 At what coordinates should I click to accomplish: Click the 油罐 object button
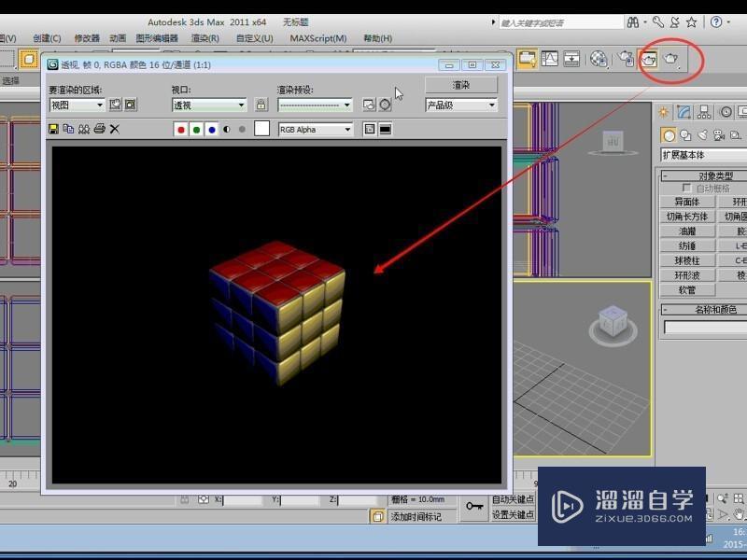[687, 231]
